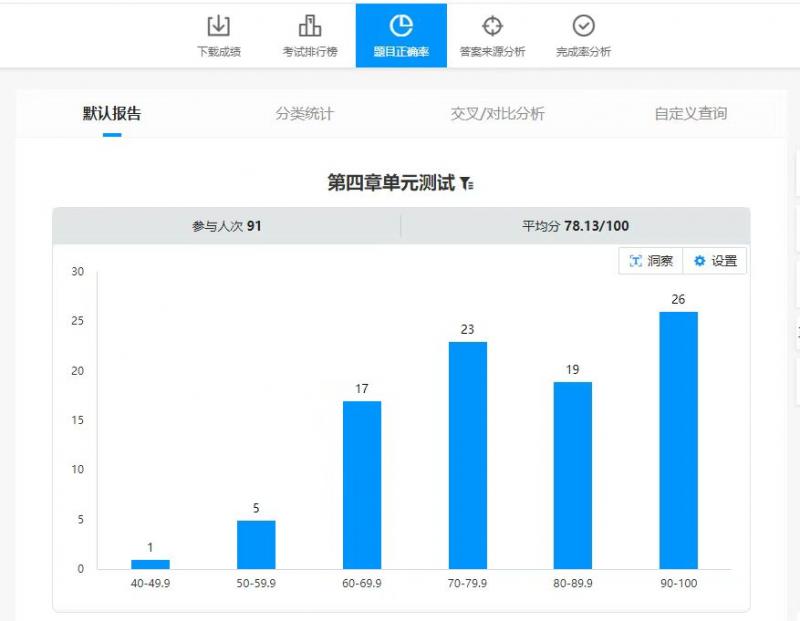This screenshot has height=621, width=800.
Task: Click the 80-89.9 bar showing 19
Action: click(x=573, y=475)
